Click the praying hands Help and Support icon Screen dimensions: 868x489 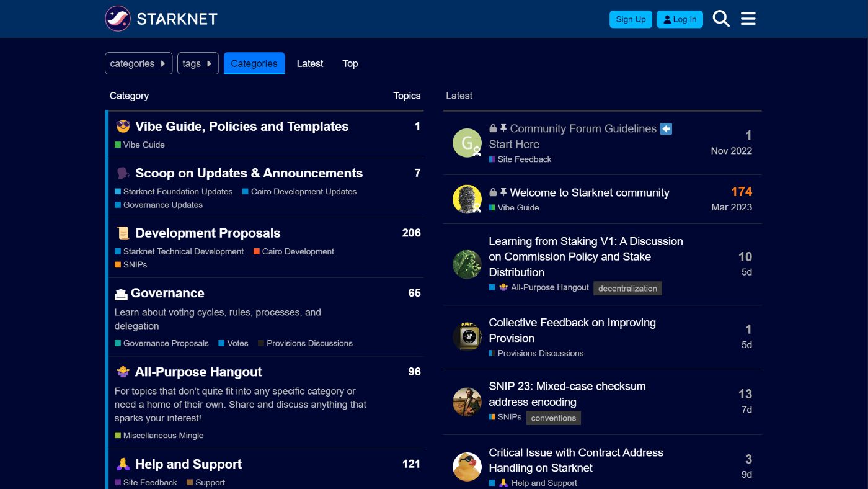click(123, 464)
